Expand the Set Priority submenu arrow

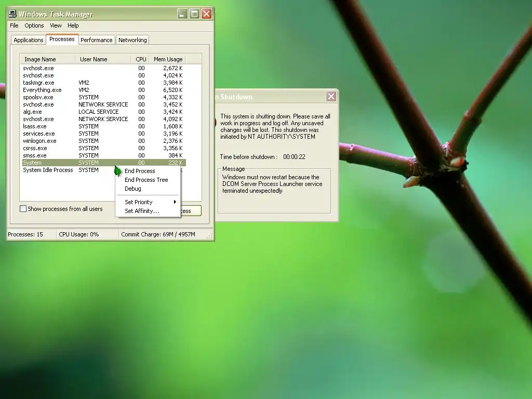tap(175, 202)
